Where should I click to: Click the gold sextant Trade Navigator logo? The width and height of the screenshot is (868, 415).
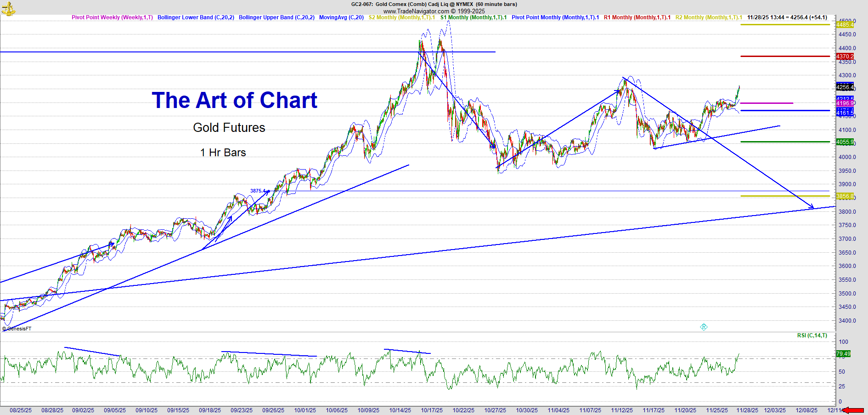[8, 8]
